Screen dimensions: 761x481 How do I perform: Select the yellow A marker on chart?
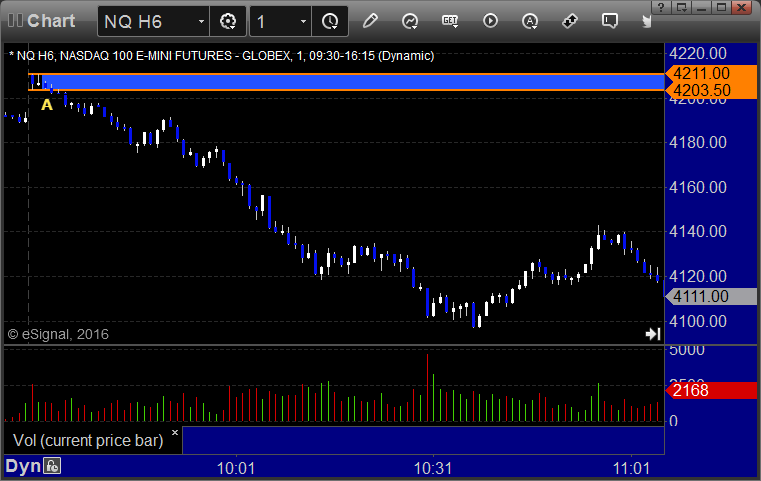[x=47, y=105]
